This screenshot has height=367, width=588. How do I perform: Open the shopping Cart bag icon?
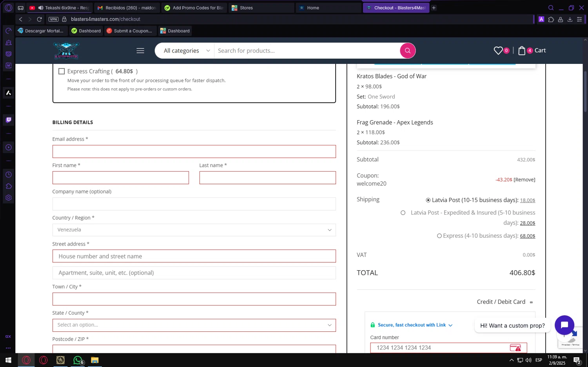522,51
